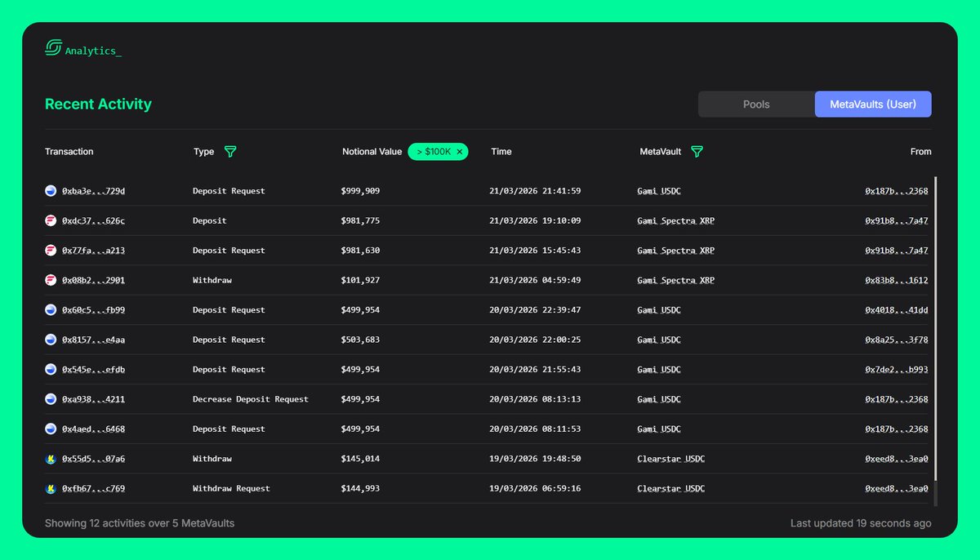This screenshot has width=980, height=560.
Task: Click token icon beside 0x8157...e4aa
Action: tap(51, 340)
